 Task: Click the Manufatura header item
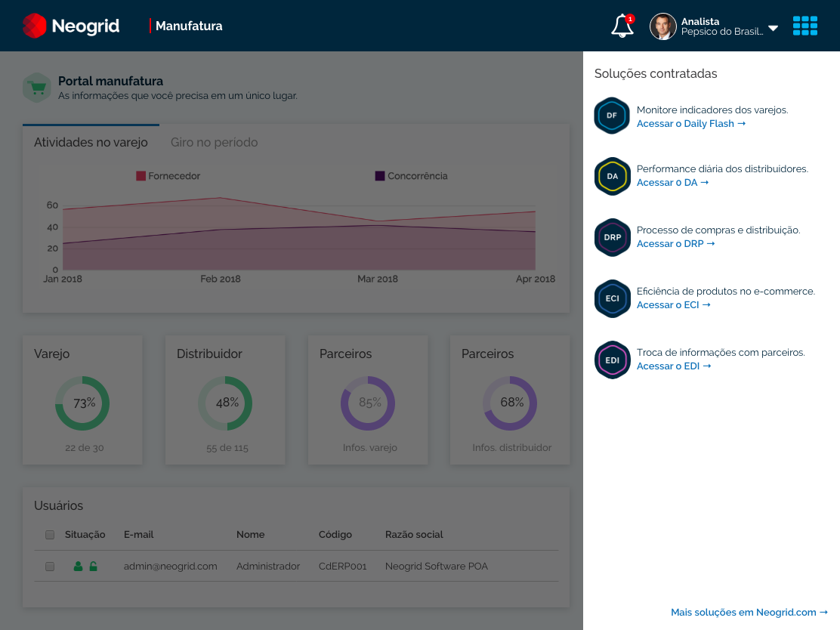[x=189, y=26]
